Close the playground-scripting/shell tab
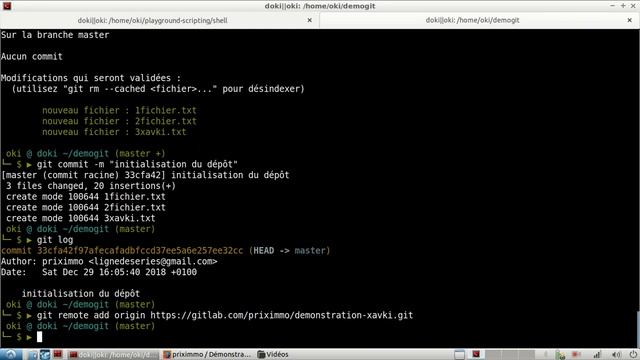The height and width of the screenshot is (360, 640). coord(309,20)
